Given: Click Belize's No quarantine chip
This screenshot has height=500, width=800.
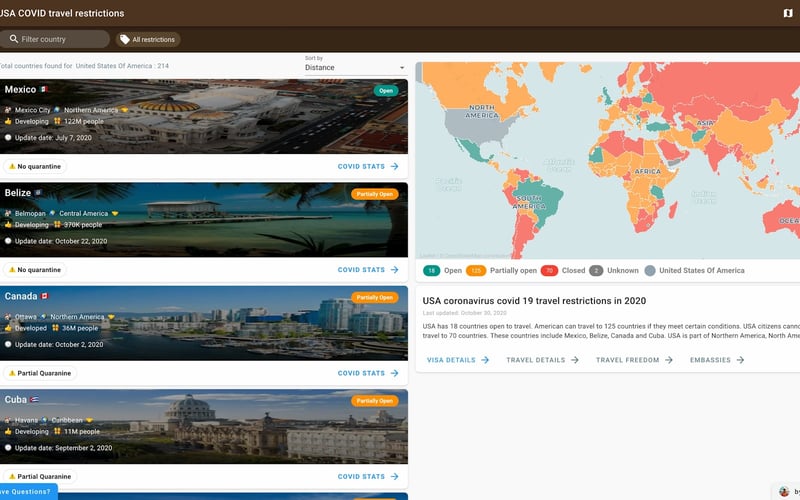Looking at the screenshot, I should coord(35,270).
